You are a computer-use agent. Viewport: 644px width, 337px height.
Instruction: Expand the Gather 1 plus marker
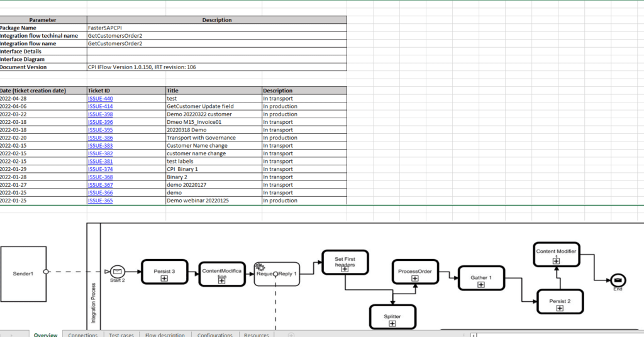coord(481,284)
